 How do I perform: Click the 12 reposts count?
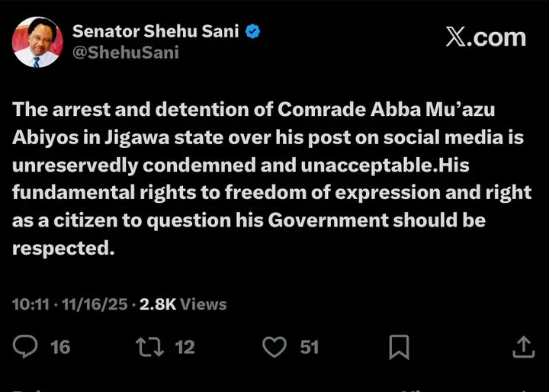(x=185, y=347)
